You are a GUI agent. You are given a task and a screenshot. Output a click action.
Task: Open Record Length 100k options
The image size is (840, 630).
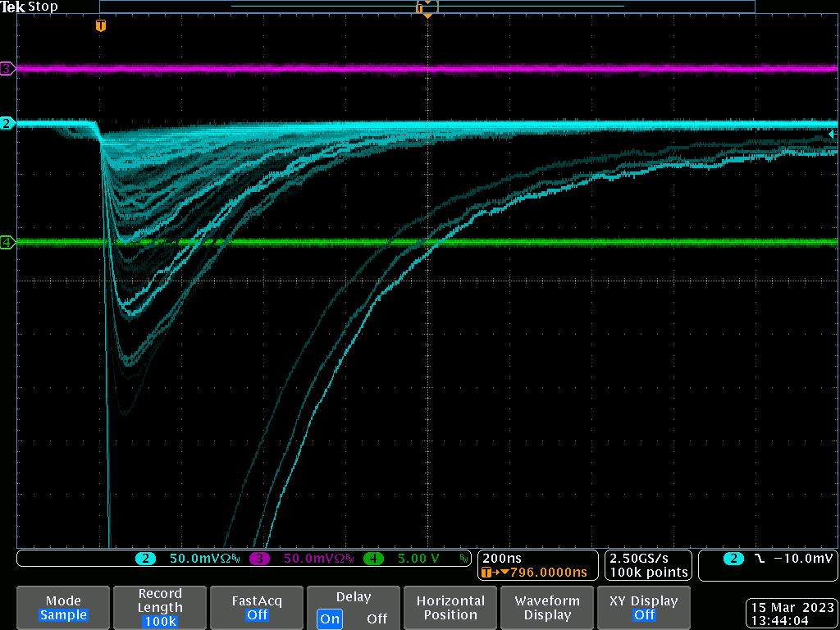(x=160, y=608)
